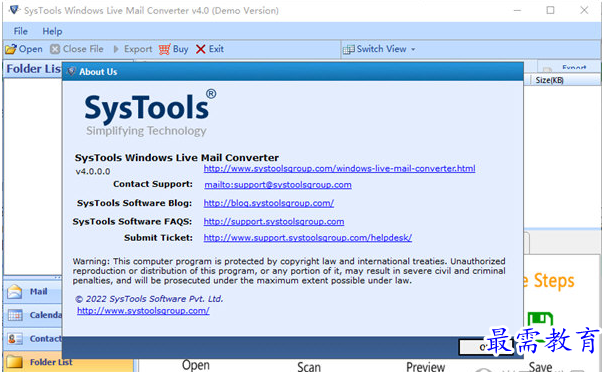Select the Calendar navigation tab
The image size is (608, 372).
pos(33,315)
